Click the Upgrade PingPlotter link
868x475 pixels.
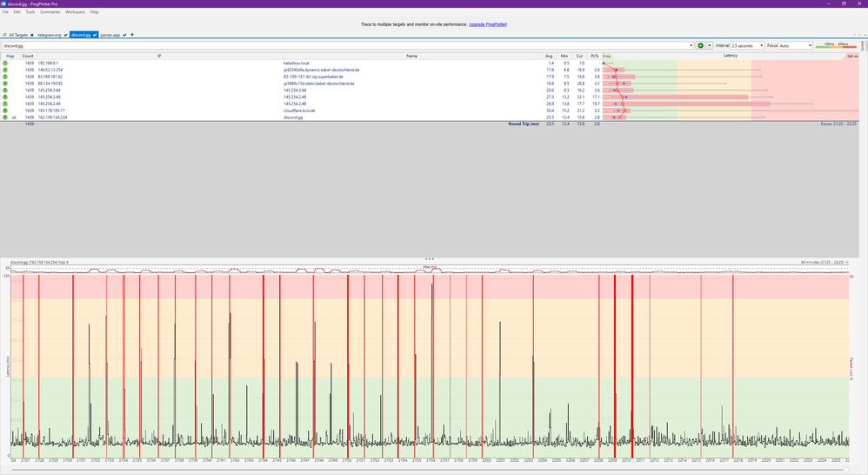point(487,24)
